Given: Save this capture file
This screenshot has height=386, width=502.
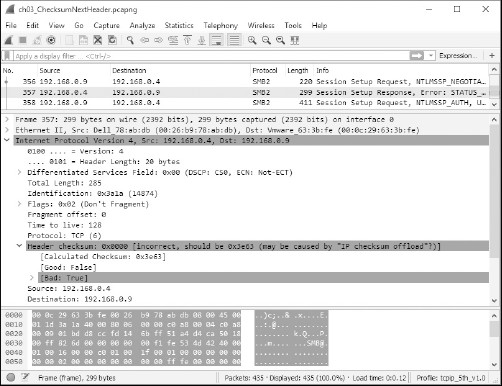Looking at the screenshot, I should tap(83, 40).
